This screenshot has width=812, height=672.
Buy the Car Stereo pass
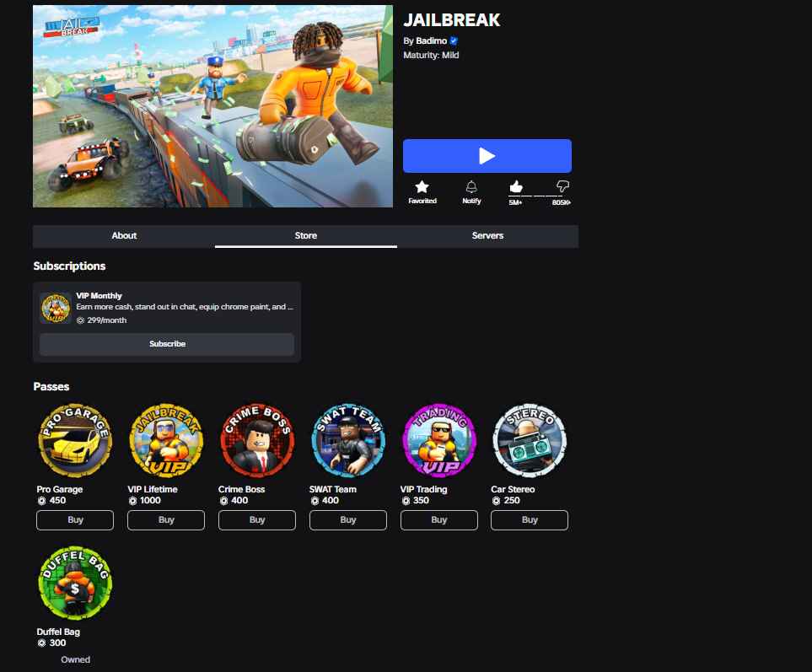pyautogui.click(x=530, y=519)
